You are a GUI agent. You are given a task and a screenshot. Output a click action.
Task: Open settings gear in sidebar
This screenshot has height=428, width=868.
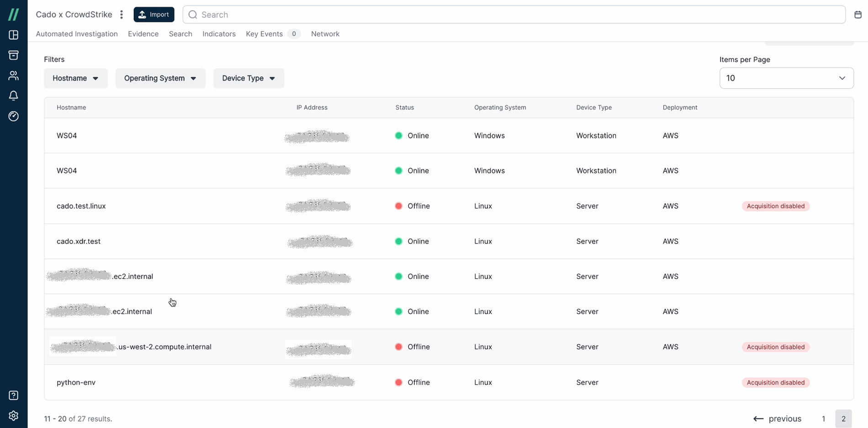(x=14, y=416)
